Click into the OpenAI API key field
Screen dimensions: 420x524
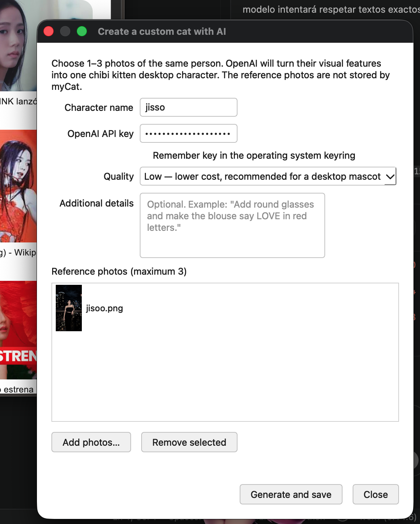[189, 133]
